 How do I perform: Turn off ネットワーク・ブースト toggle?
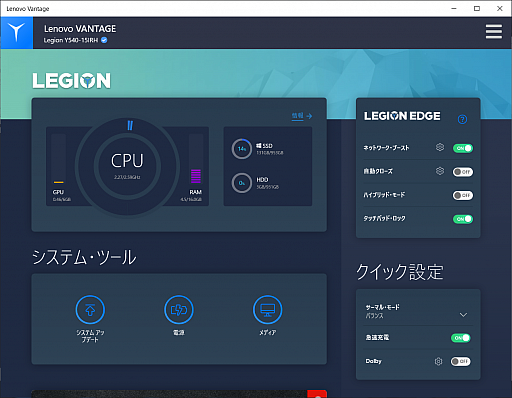pos(463,148)
